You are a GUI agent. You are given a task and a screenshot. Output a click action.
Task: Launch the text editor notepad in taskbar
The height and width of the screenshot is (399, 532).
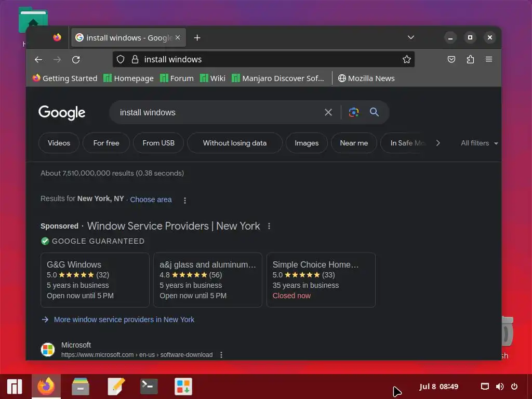point(116,387)
